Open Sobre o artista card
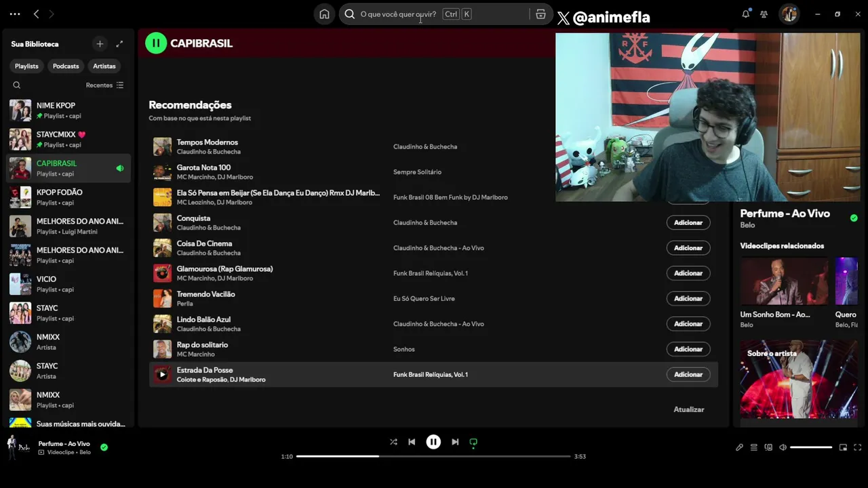The image size is (868, 488). point(799,379)
